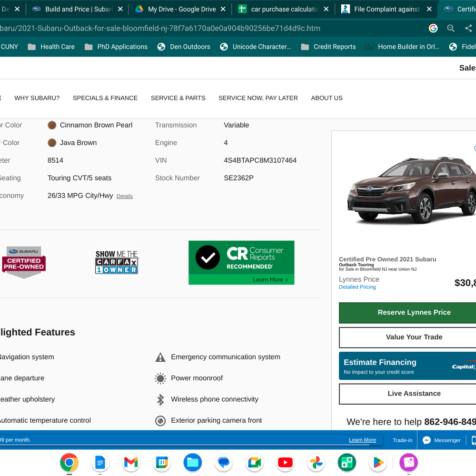Open the PhD Applications bookmarks folder
The height and width of the screenshot is (476, 476).
116,47
